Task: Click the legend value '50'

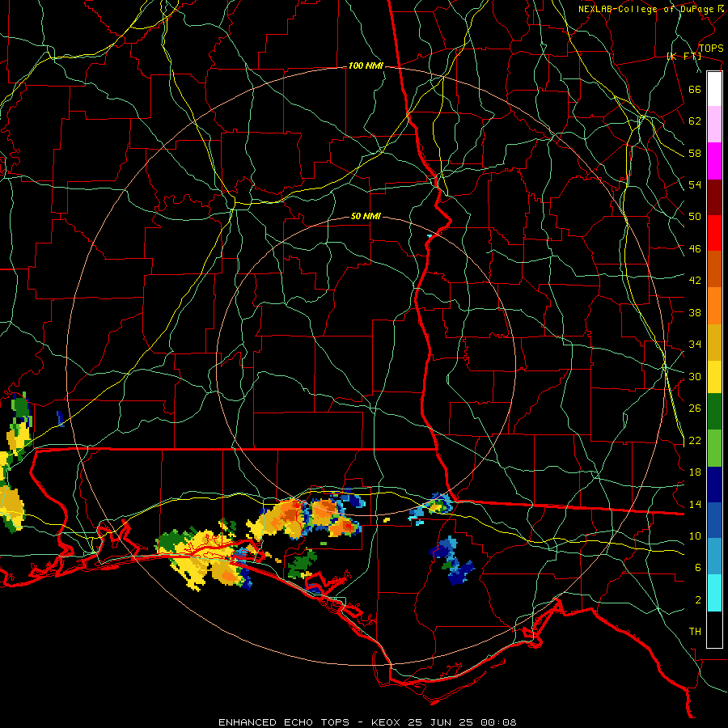Action: coord(695,217)
